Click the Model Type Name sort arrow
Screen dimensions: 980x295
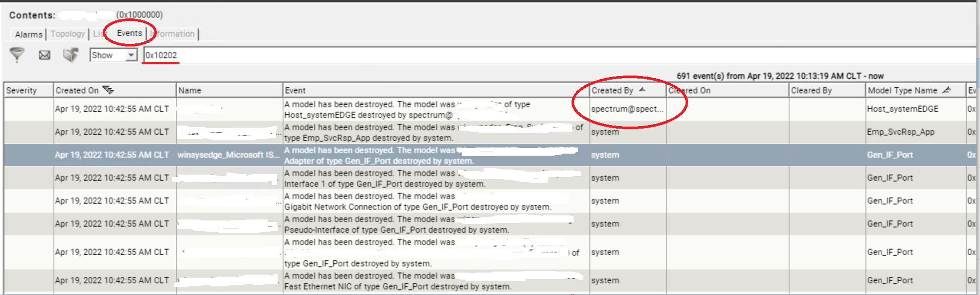946,90
